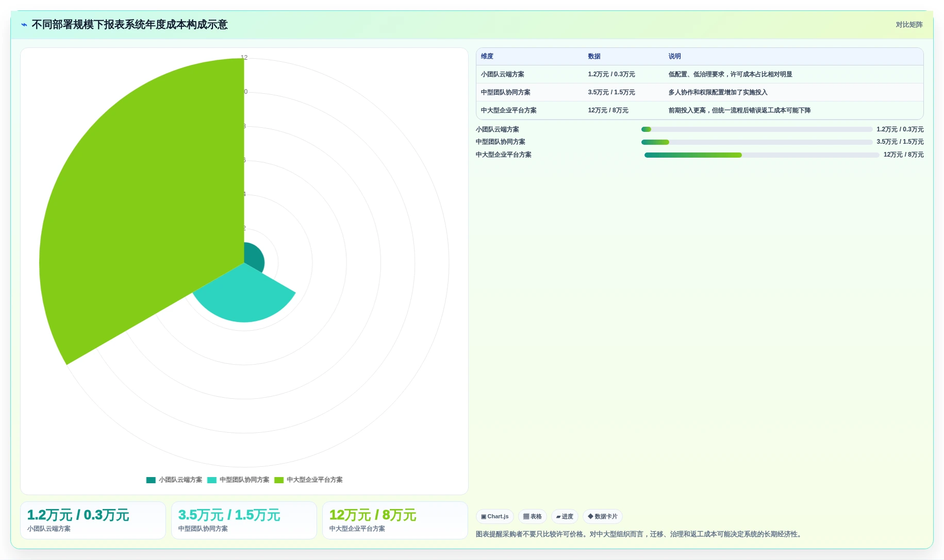Click description 多人协作和权限配置增加了实施投入
This screenshot has width=944, height=560.
718,93
